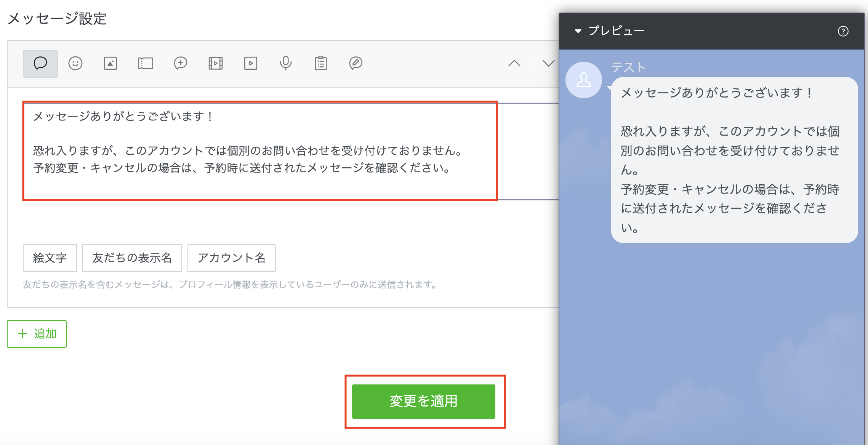Move message down with the down chevron
The height and width of the screenshot is (445, 868).
[549, 63]
